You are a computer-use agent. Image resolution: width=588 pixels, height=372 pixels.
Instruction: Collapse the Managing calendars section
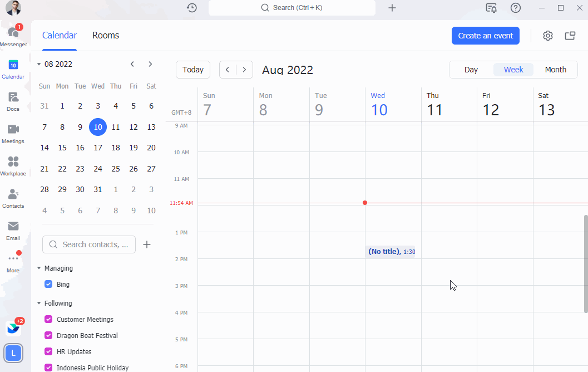[x=39, y=268]
